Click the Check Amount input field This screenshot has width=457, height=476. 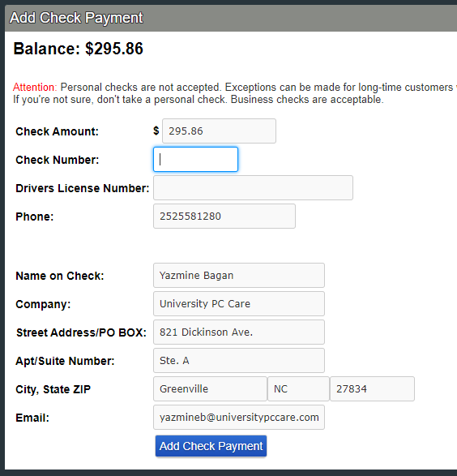coord(219,131)
